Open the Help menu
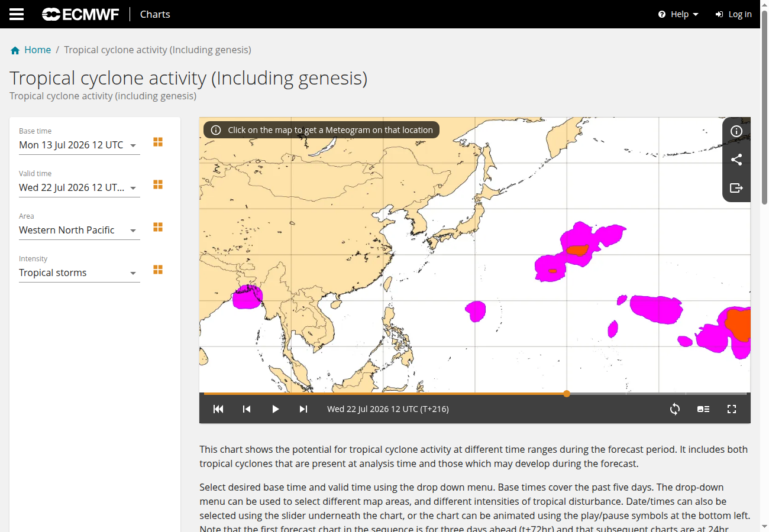Viewport: 769px width, 532px height. (678, 14)
